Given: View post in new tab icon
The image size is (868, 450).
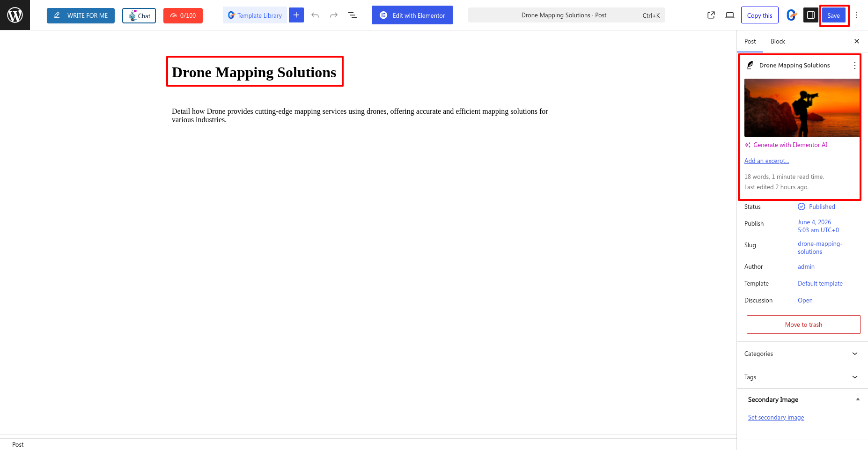Looking at the screenshot, I should click(x=711, y=15).
